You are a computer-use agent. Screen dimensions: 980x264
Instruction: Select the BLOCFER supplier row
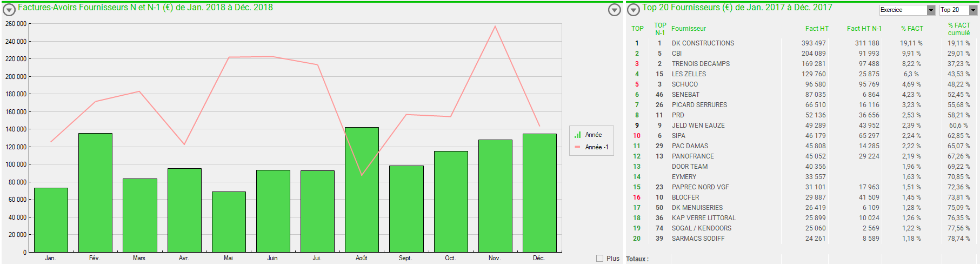click(x=802, y=197)
